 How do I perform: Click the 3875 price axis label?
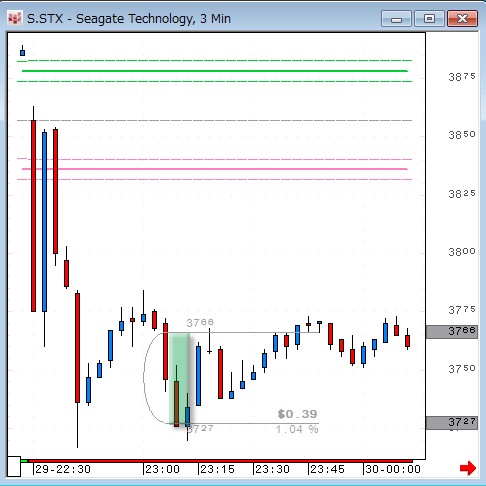tap(462, 77)
